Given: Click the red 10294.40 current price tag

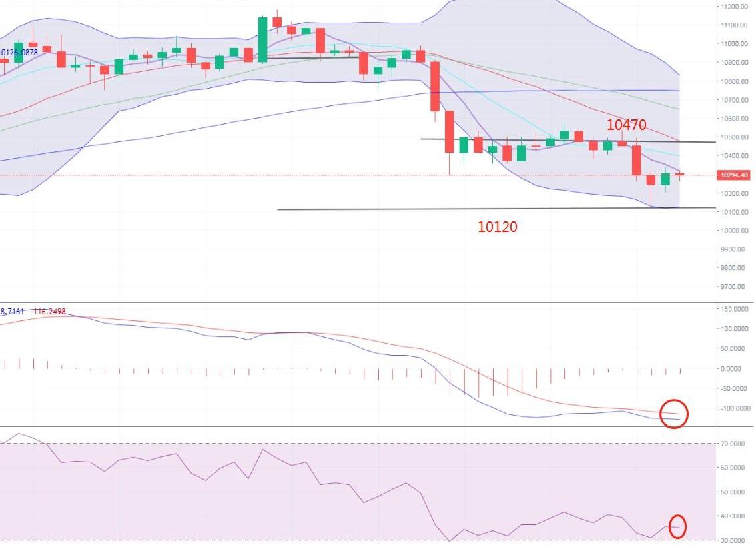Looking at the screenshot, I should [x=733, y=175].
